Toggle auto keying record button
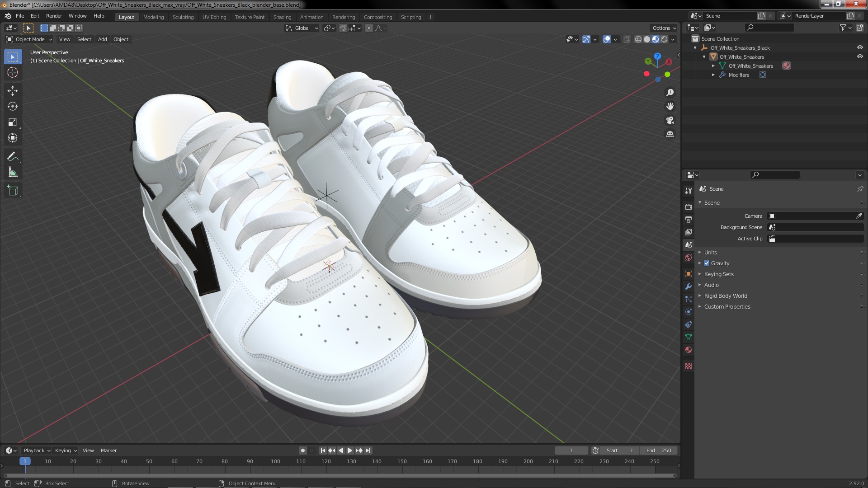 coord(302,450)
